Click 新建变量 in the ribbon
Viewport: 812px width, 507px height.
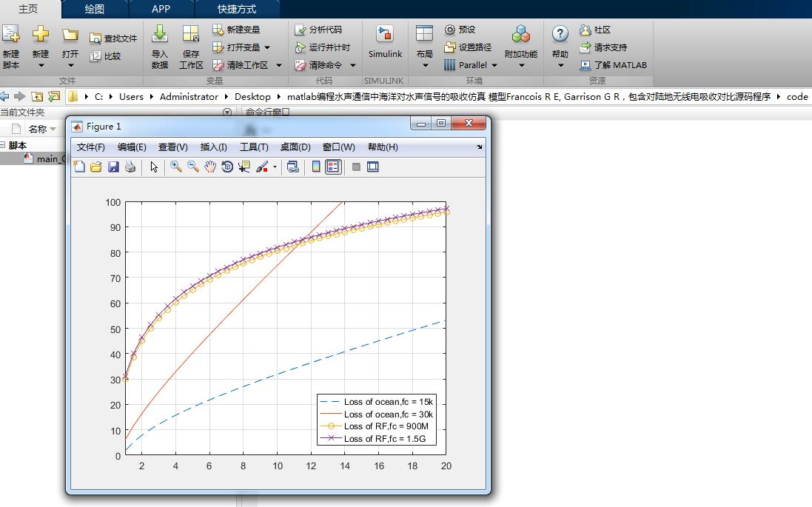pyautogui.click(x=236, y=30)
